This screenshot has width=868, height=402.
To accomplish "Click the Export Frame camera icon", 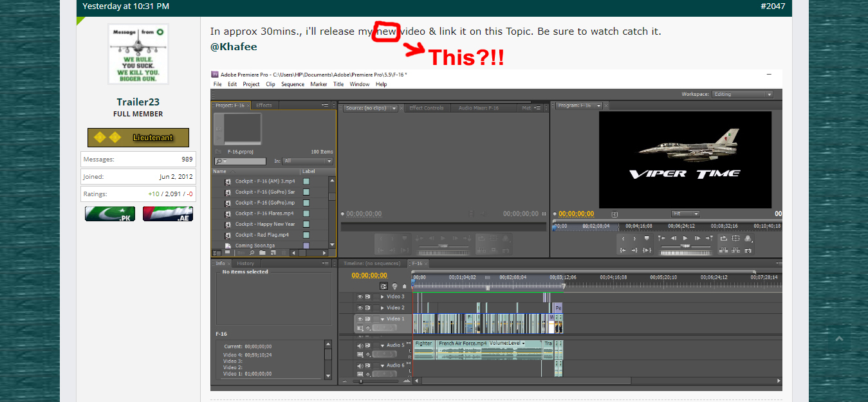I will point(748,250).
